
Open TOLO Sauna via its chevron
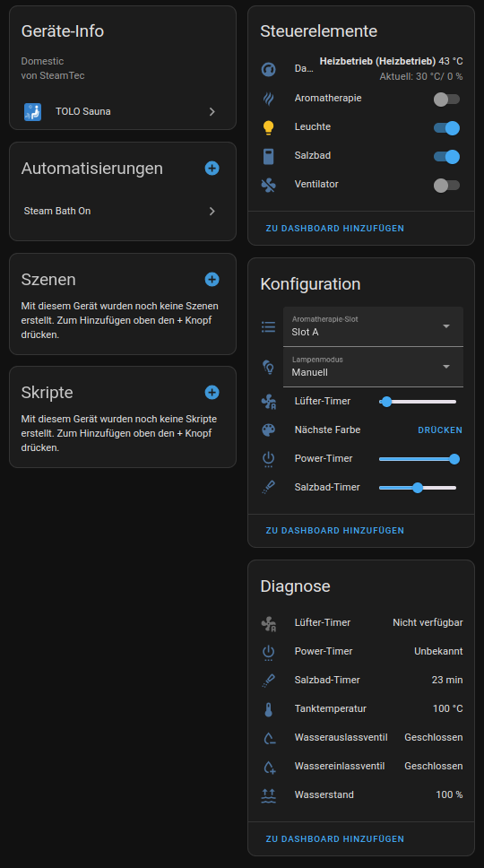pos(212,112)
